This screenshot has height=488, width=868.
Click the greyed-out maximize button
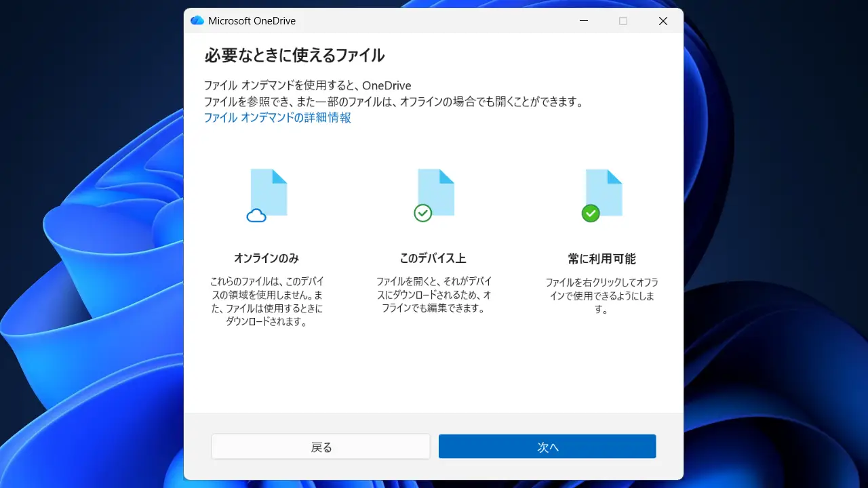click(623, 21)
